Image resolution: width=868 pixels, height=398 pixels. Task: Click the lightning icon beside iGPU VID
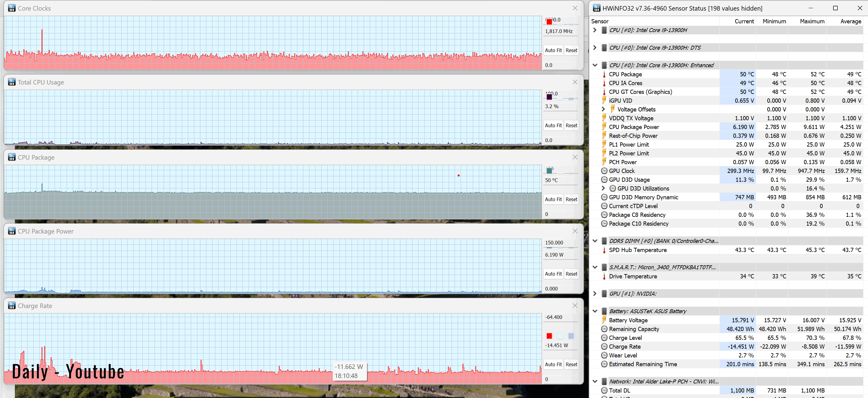(x=604, y=101)
